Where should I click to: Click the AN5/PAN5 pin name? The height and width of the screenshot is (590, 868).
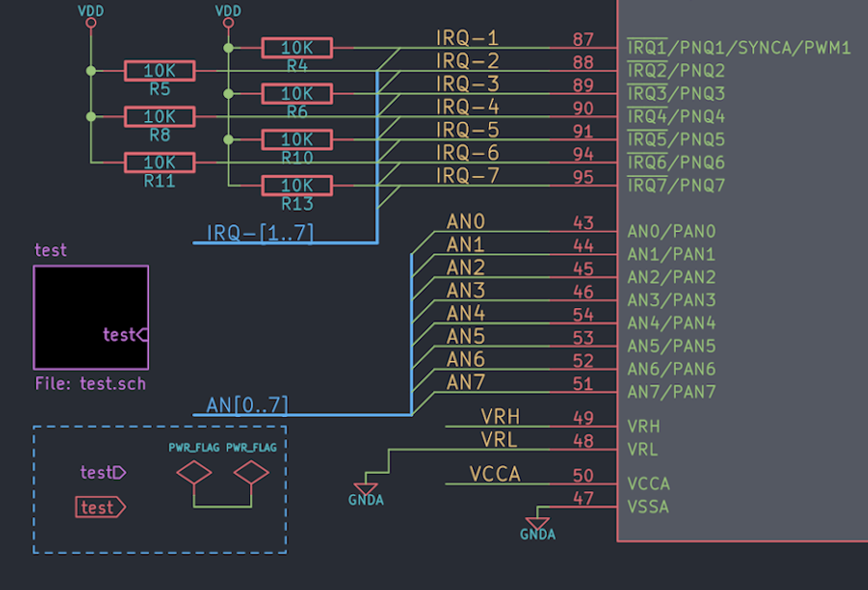(672, 347)
